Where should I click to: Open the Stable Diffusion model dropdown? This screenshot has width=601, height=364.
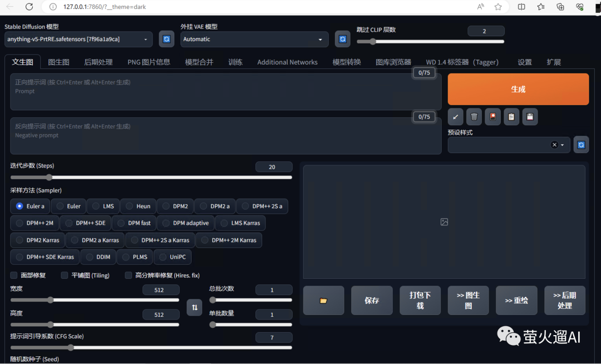point(78,39)
